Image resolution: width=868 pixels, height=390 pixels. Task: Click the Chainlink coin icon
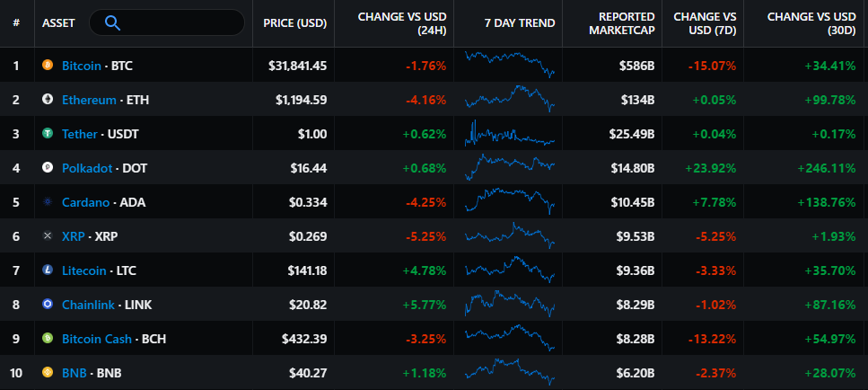[x=48, y=305]
